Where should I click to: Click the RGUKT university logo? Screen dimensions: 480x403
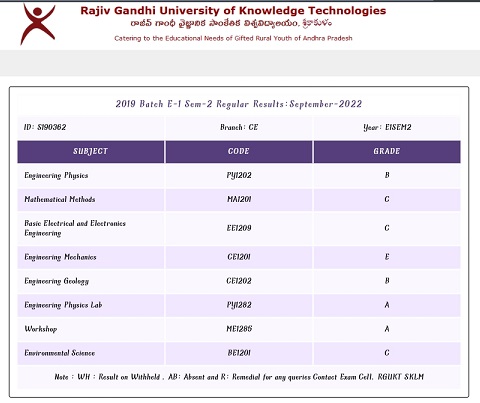tap(38, 24)
